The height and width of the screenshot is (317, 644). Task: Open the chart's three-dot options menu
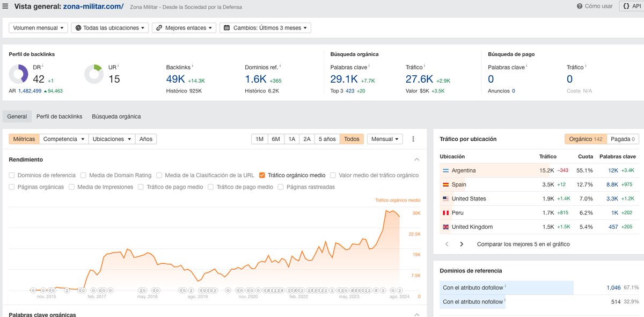click(413, 139)
